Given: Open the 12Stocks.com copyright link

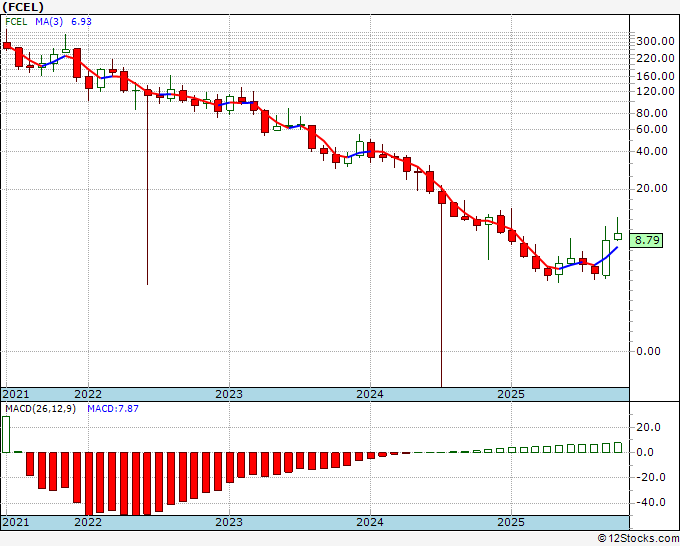Looking at the screenshot, I should (x=638, y=539).
